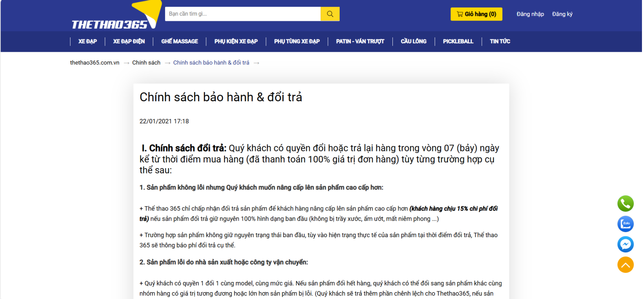Open PHỤ KIỆN XE ĐẠP category

pyautogui.click(x=236, y=41)
